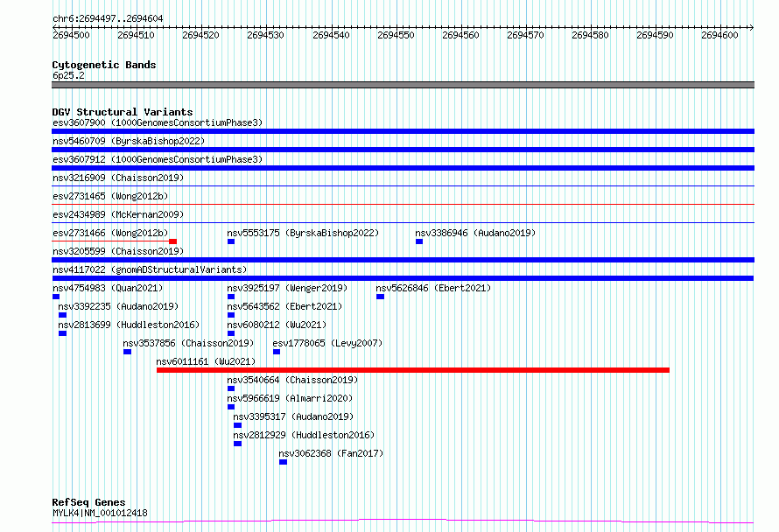Click the red block ending esv2731466
The height and width of the screenshot is (532, 779).
pos(173,241)
